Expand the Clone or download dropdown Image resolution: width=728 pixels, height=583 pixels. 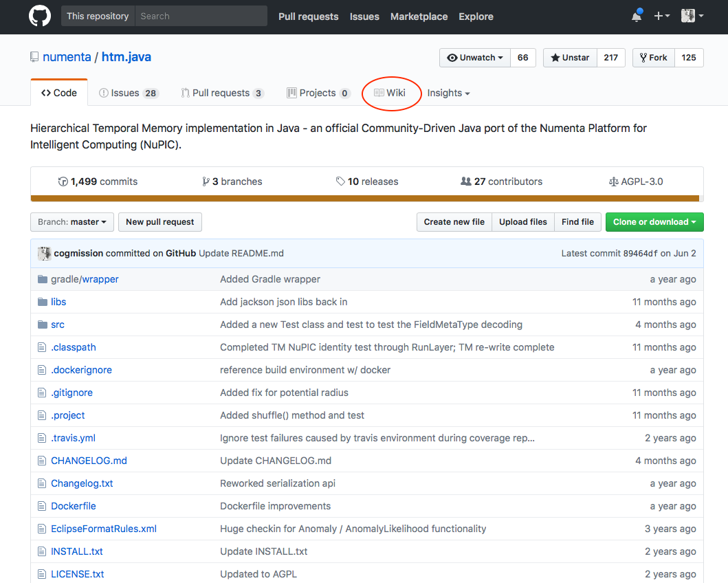click(x=654, y=222)
